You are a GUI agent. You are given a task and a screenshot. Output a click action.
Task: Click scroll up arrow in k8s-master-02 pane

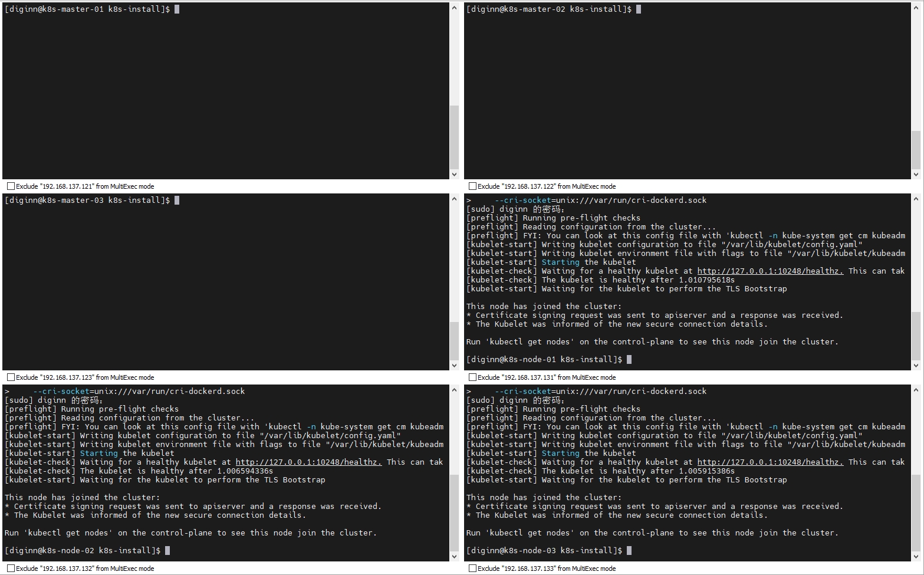(916, 8)
